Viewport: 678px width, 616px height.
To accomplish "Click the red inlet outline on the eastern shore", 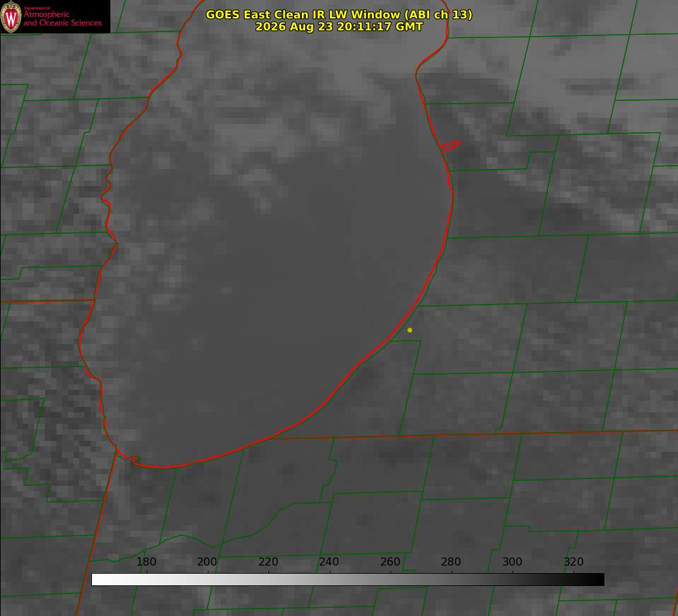I will (450, 146).
